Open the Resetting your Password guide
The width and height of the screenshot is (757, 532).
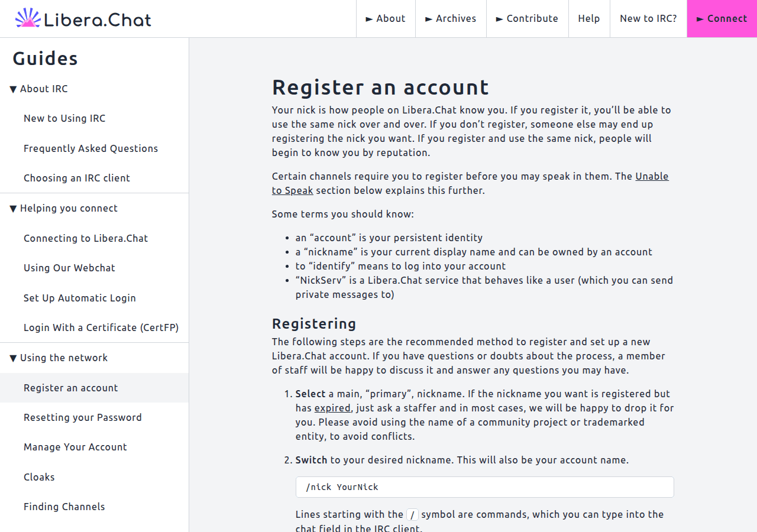[x=83, y=417]
